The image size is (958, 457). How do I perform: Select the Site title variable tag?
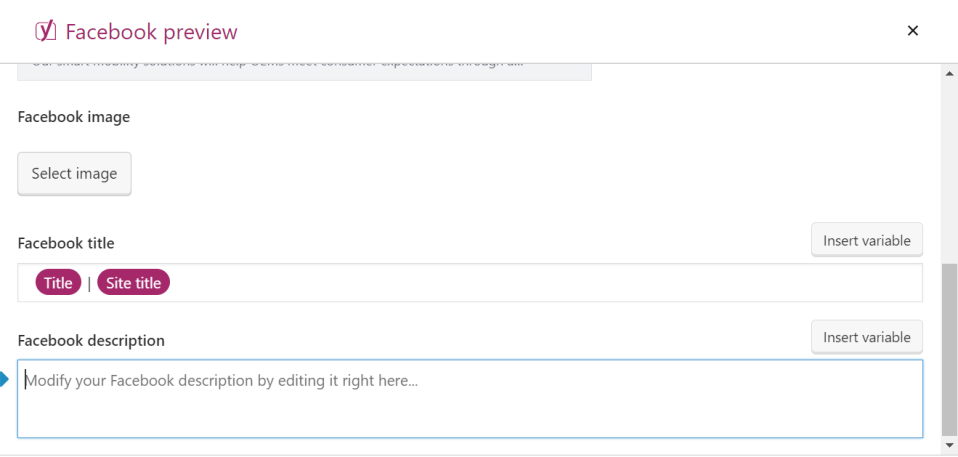[x=134, y=283]
